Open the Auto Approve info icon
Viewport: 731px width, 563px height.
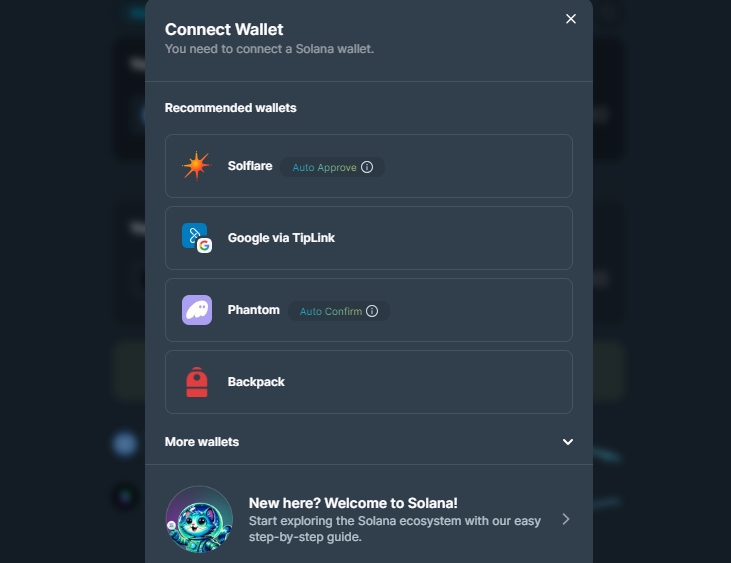coord(367,167)
